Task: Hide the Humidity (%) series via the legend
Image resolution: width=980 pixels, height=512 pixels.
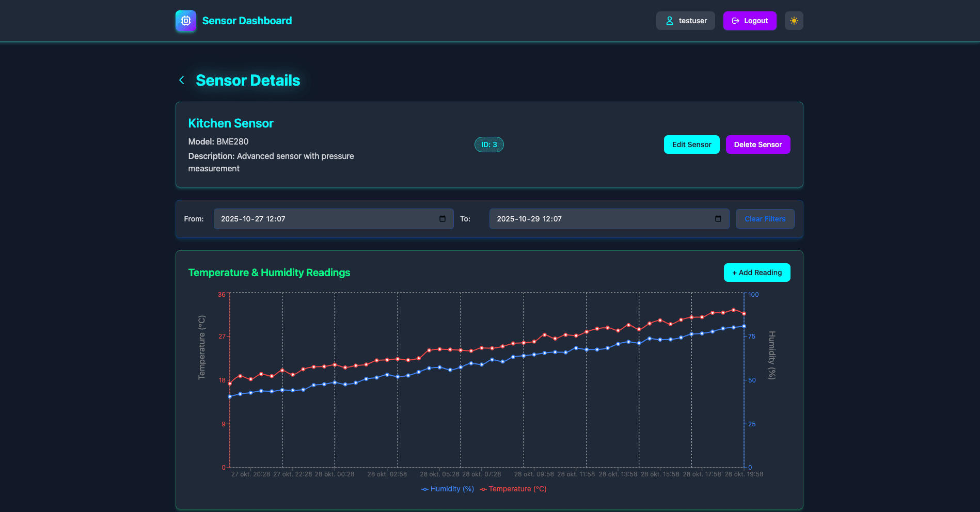Action: point(452,489)
